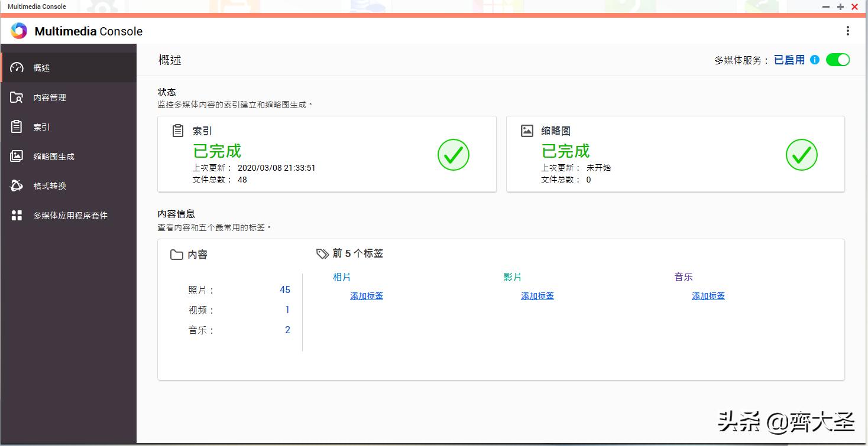
Task: Click 添加标签 under 影片
Action: tap(537, 296)
